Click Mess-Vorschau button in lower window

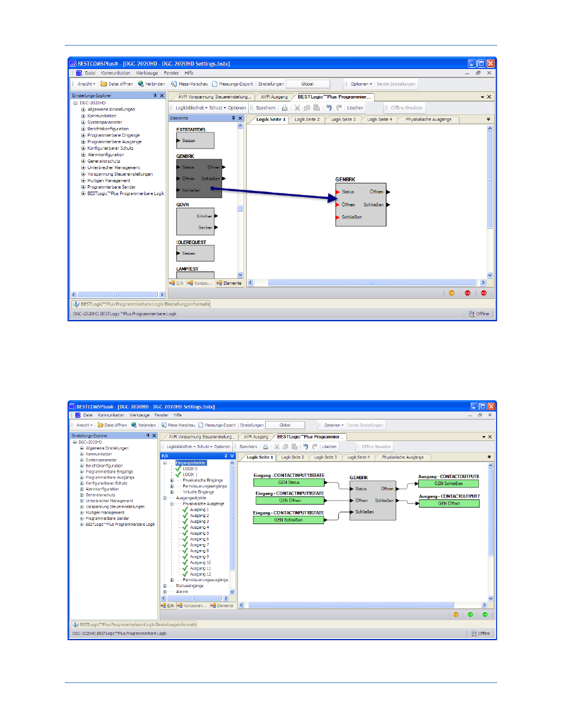click(x=178, y=426)
